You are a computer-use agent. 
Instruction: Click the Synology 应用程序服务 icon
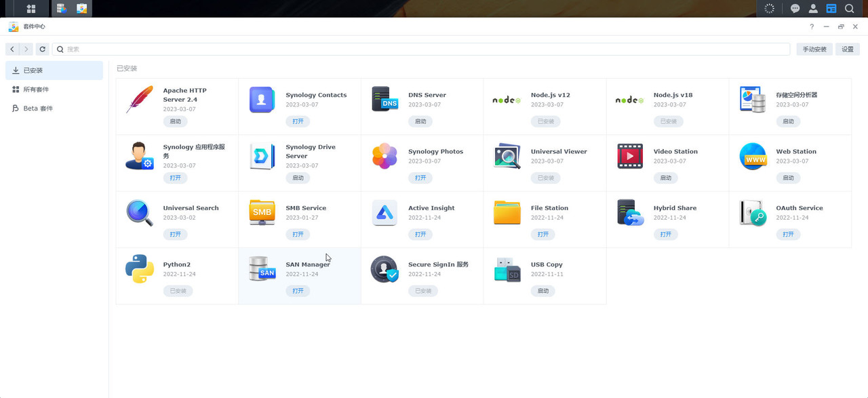point(140,156)
